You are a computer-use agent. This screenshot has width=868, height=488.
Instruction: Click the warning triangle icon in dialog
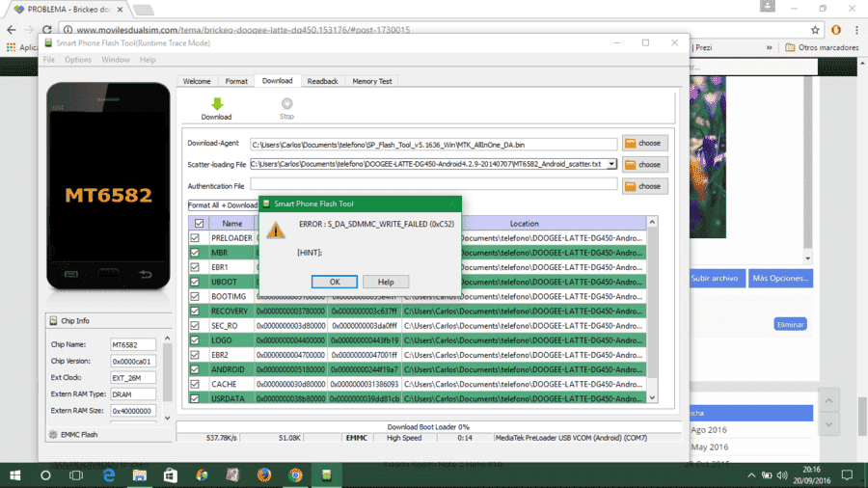pos(276,230)
